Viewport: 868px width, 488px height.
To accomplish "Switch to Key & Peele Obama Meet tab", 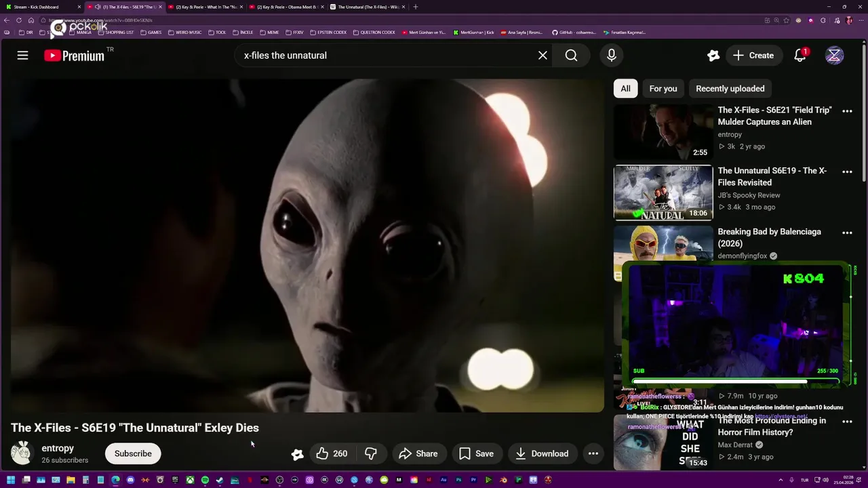I will tap(287, 7).
